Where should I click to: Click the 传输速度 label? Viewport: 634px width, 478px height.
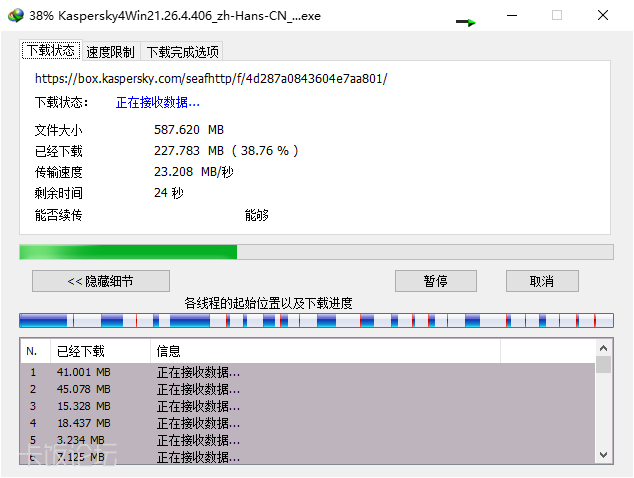(59, 172)
